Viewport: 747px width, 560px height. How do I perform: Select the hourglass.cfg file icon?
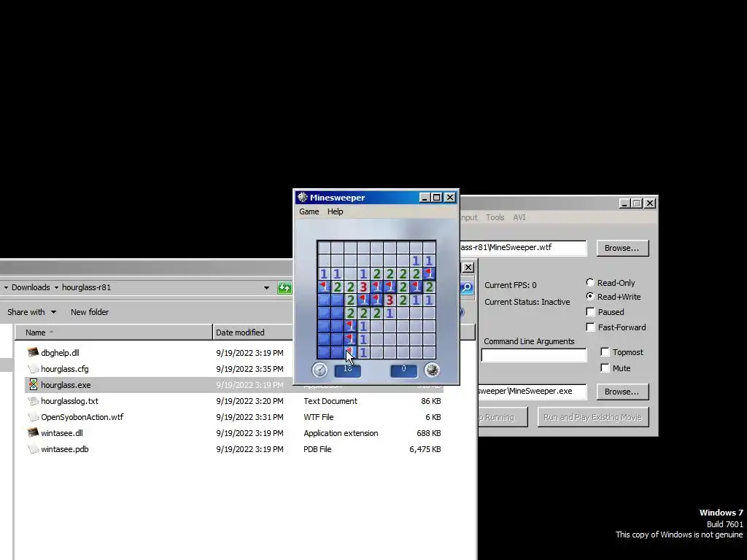point(33,368)
